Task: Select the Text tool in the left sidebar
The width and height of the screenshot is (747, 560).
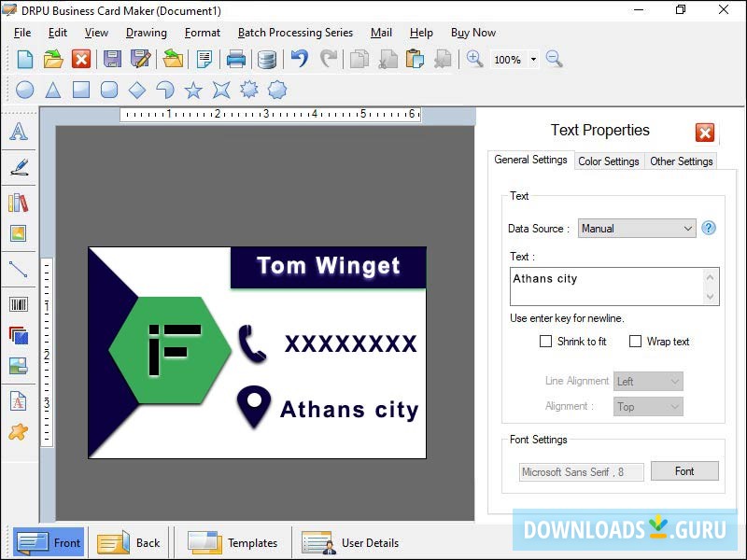Action: pyautogui.click(x=19, y=132)
